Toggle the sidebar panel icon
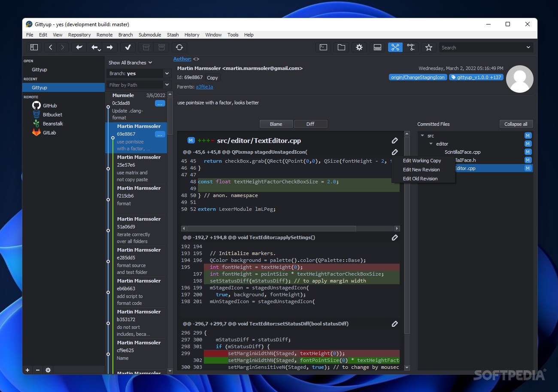 point(34,47)
